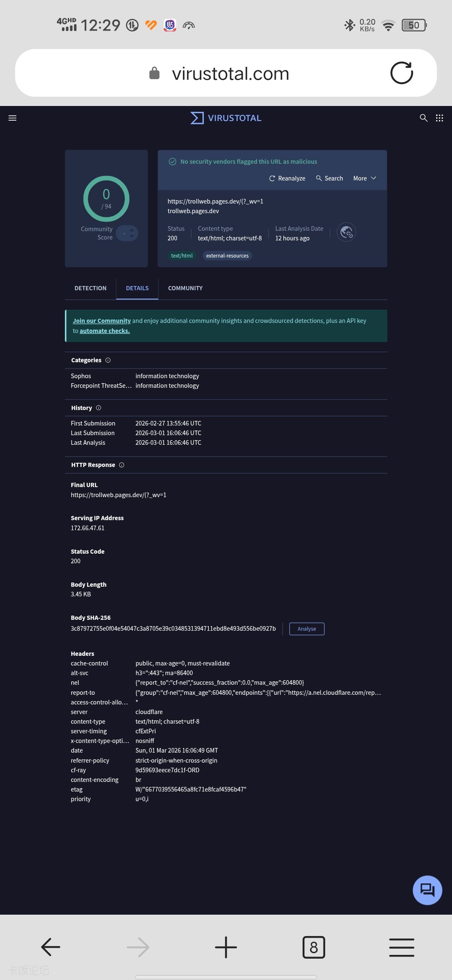Click the globe link icon beside analysis date
This screenshot has height=980, width=452.
click(x=346, y=232)
